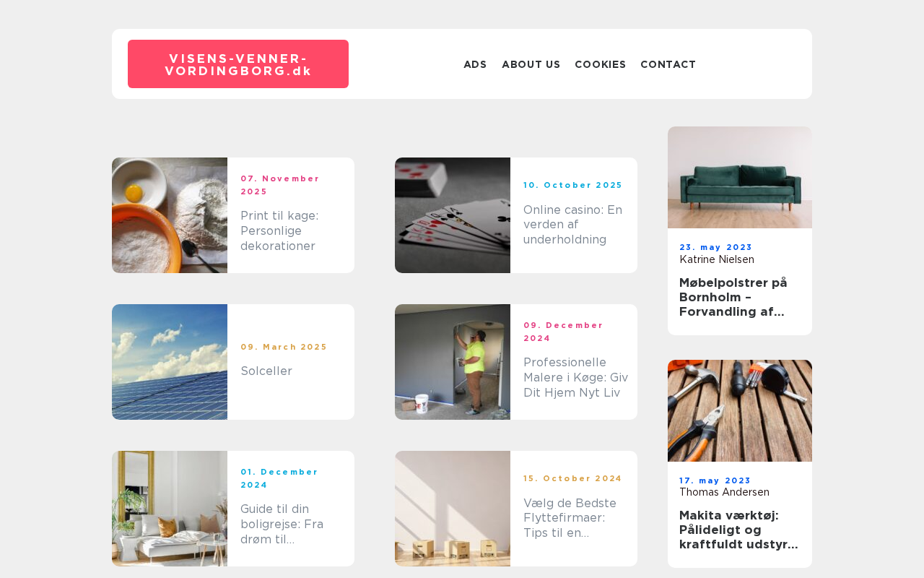Open 'Møbelpolstrer på Bornholm' sidebar article
The height and width of the screenshot is (578, 924).
click(733, 297)
